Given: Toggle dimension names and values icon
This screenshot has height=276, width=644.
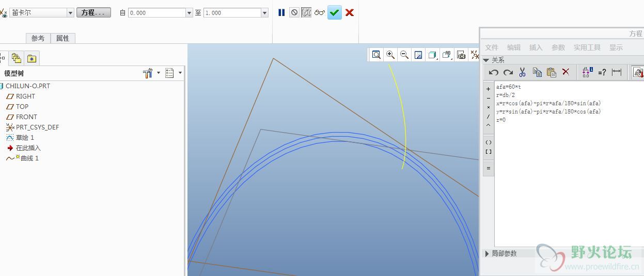Looking at the screenshot, I should point(587,72).
